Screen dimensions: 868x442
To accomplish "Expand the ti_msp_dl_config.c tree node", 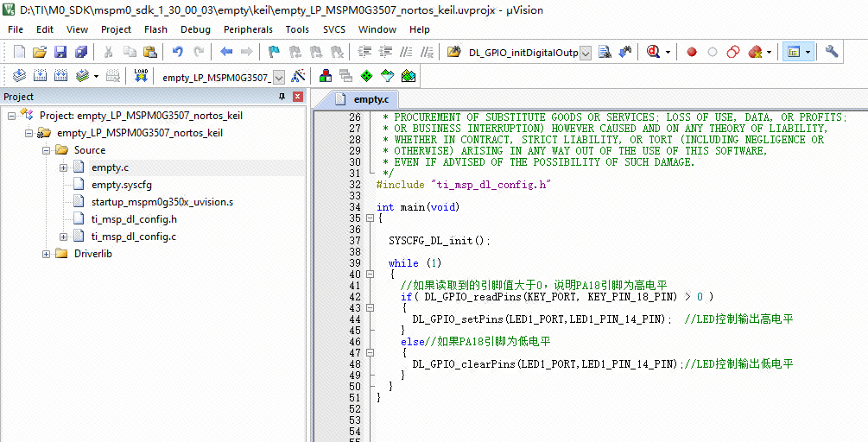I will pos(64,237).
